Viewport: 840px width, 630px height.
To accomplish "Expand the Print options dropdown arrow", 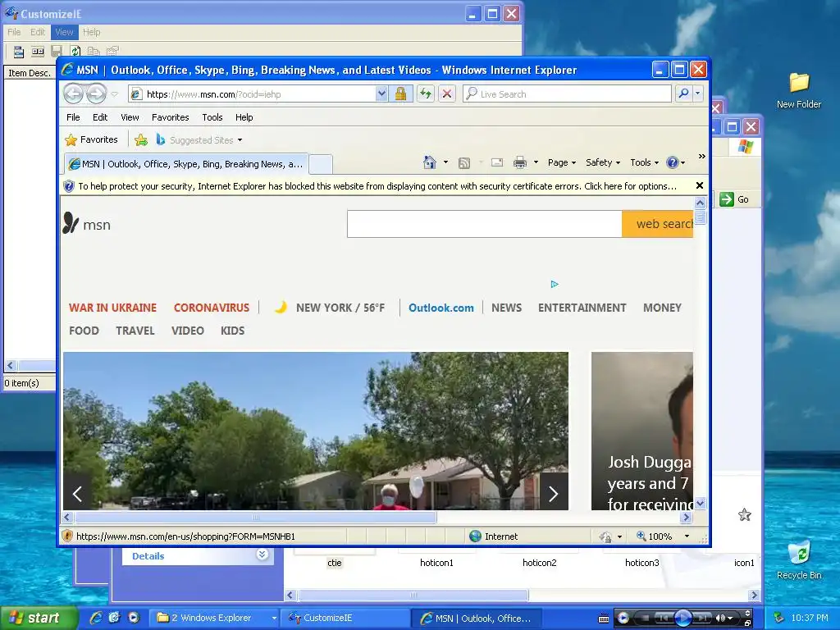I will coord(536,162).
